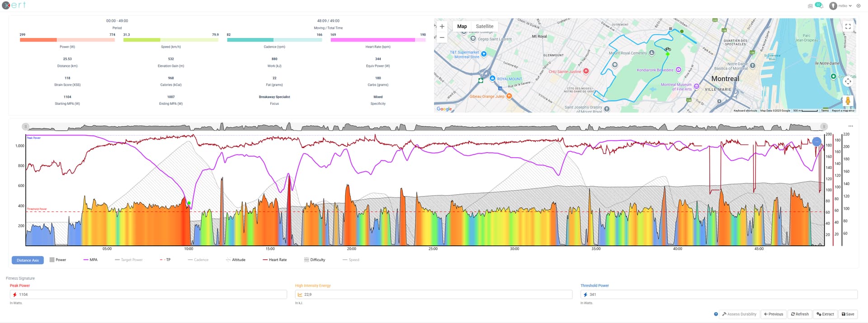Click the Save button
The image size is (868, 323).
[848, 314]
